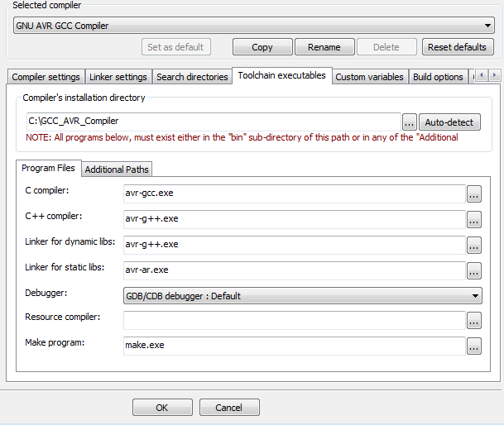Click the C++ compiler input field
The width and height of the screenshot is (504, 425).
(295, 219)
